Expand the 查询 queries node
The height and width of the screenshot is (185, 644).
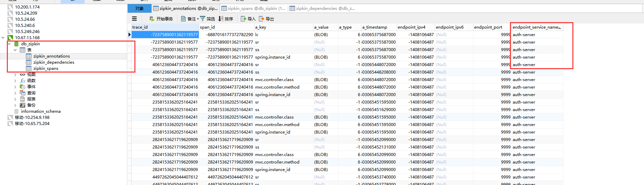click(x=15, y=93)
